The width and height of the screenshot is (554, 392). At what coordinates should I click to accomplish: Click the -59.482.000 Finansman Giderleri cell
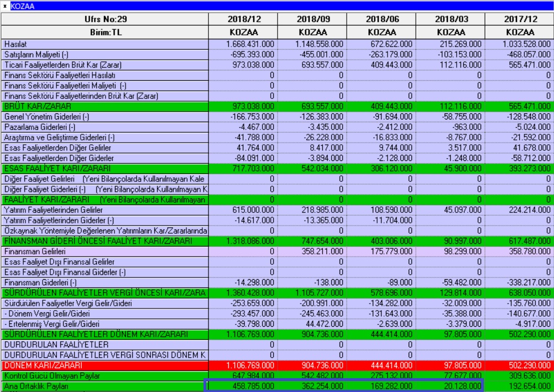pos(451,283)
